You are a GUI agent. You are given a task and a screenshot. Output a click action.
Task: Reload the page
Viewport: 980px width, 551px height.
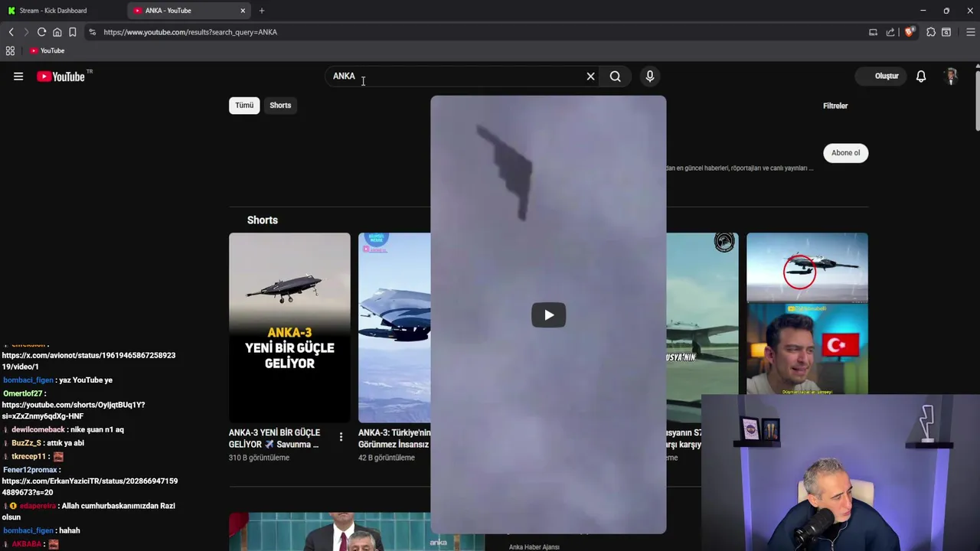(x=41, y=32)
